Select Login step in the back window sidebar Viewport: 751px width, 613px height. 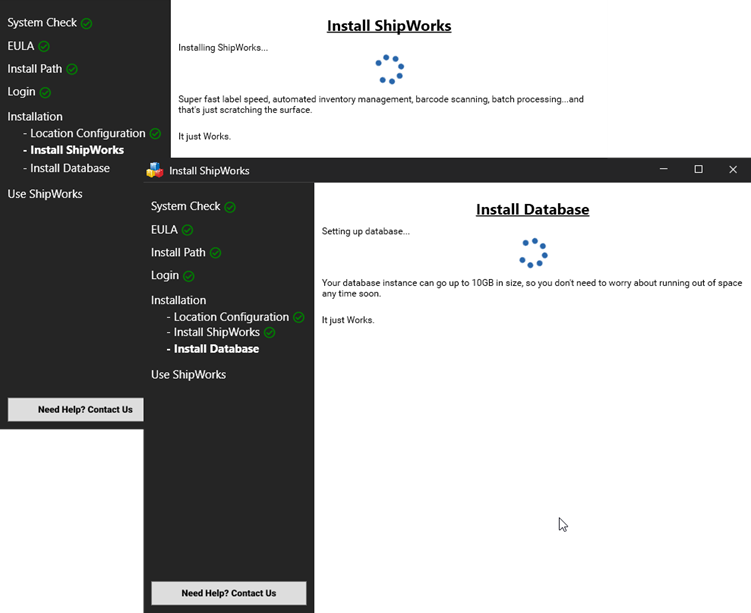tap(21, 92)
